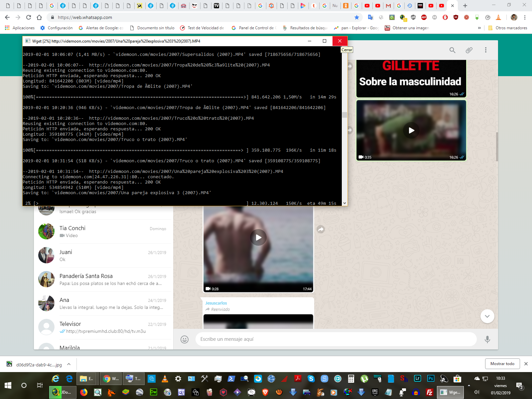Open the Windows Start menu
Screen dimensions: 532x399
pyautogui.click(x=8, y=385)
